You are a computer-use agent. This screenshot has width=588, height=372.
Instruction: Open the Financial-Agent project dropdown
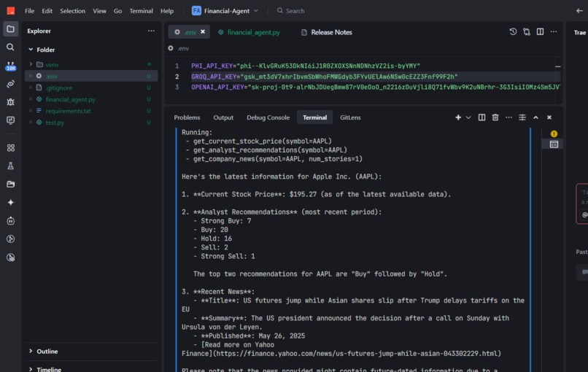(225, 11)
